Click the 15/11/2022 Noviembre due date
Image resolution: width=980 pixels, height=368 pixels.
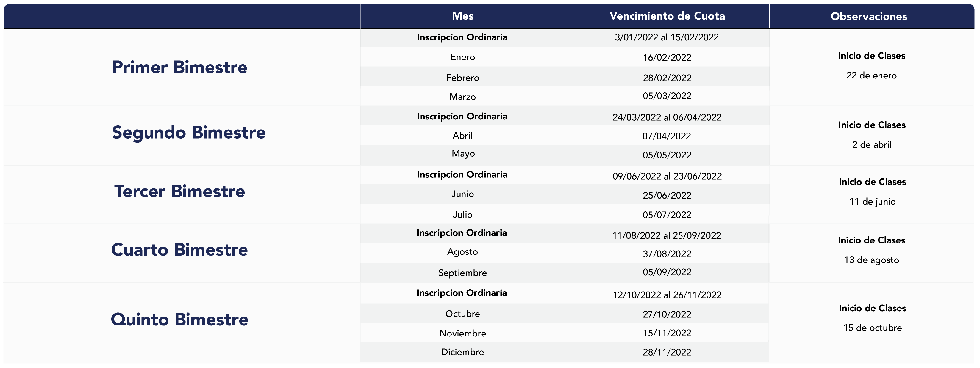667,333
